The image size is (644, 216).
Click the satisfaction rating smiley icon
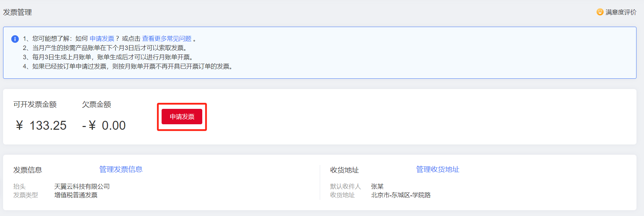600,12
